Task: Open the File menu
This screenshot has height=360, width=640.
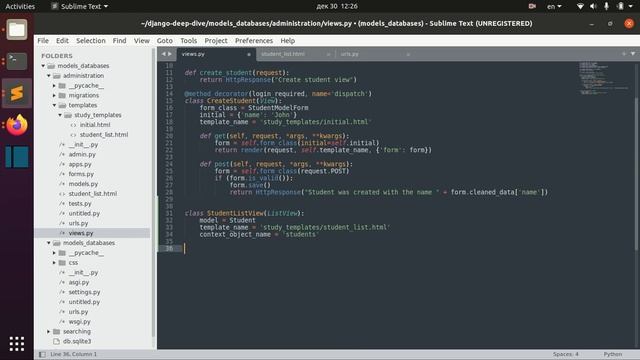Action: point(43,40)
